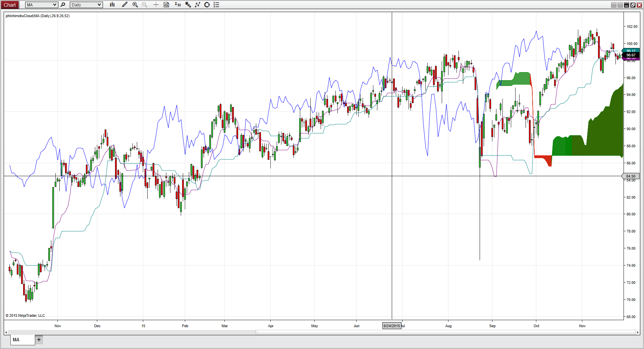644x349 pixels.
Task: Close the chart window
Action: point(639,5)
